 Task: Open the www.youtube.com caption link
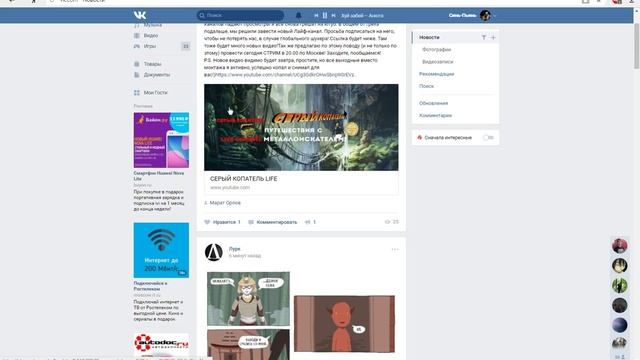click(x=230, y=187)
